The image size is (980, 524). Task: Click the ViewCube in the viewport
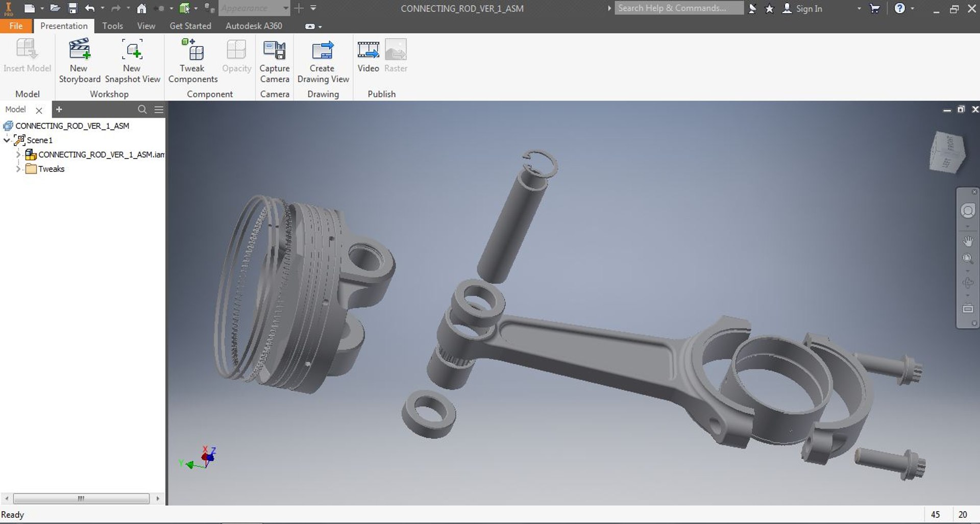click(947, 152)
